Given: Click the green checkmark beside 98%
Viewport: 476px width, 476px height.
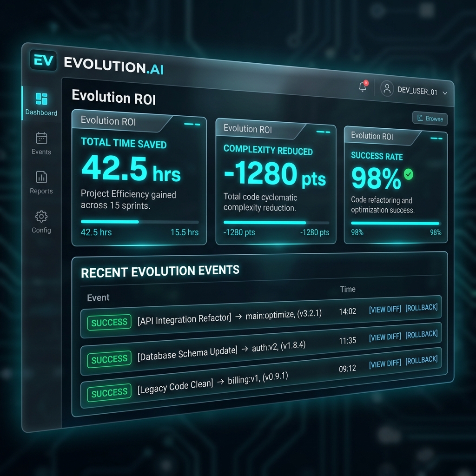Looking at the screenshot, I should point(408,175).
